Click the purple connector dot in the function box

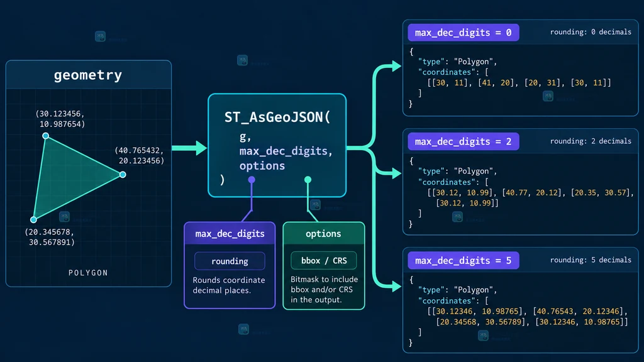(x=252, y=180)
